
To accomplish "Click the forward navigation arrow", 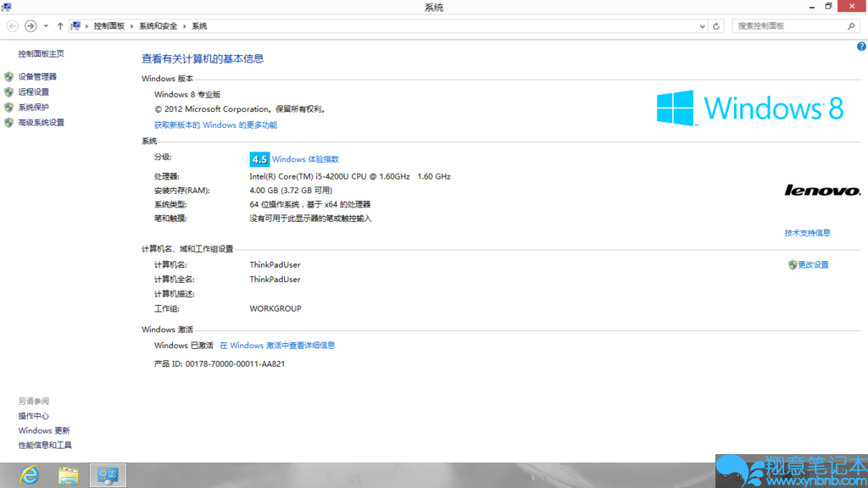I will click(x=31, y=26).
